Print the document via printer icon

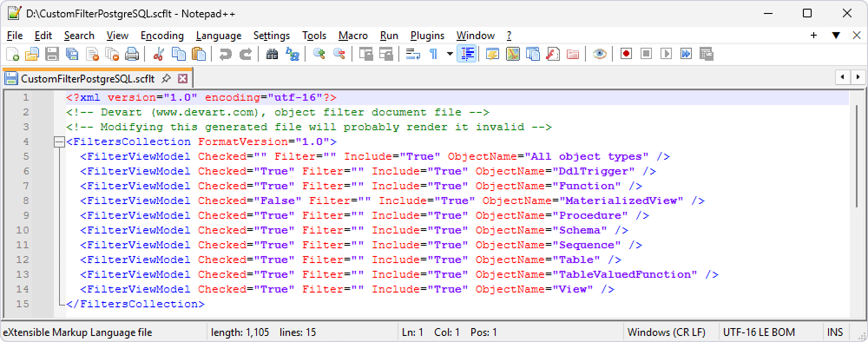[132, 54]
